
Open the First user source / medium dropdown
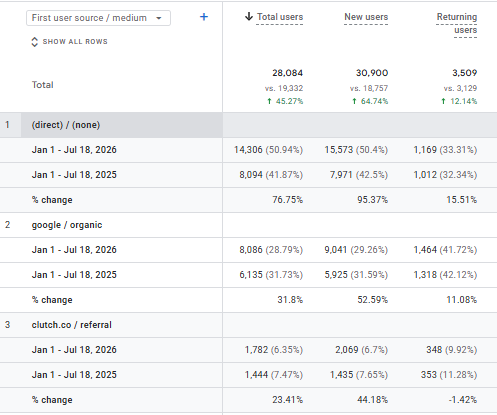click(x=98, y=18)
